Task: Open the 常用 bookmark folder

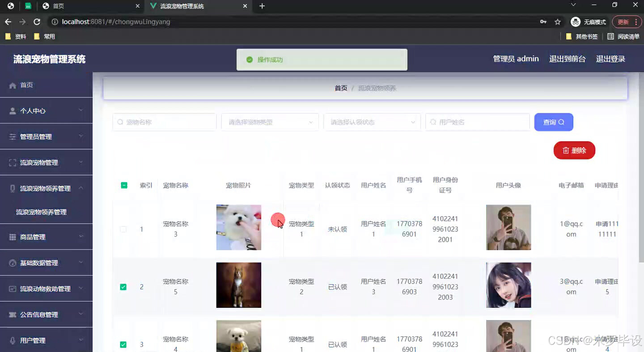Action: coord(44,37)
